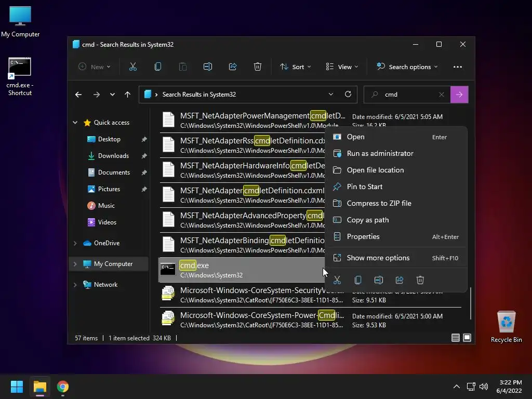Screen dimensions: 532x399
Task: Choose Open in the context menu
Action: tap(395, 137)
